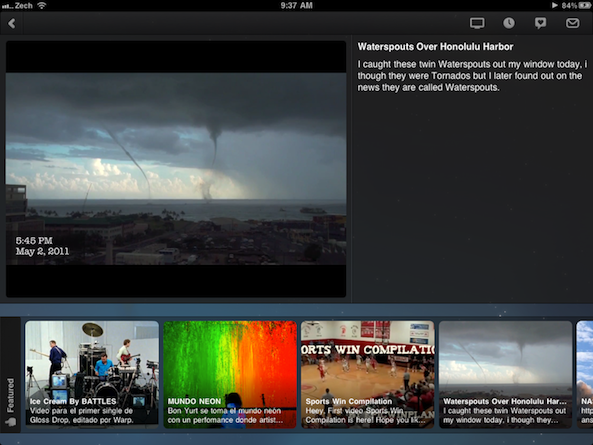
Task: Tap the play indicator in status bar
Action: (x=554, y=5)
